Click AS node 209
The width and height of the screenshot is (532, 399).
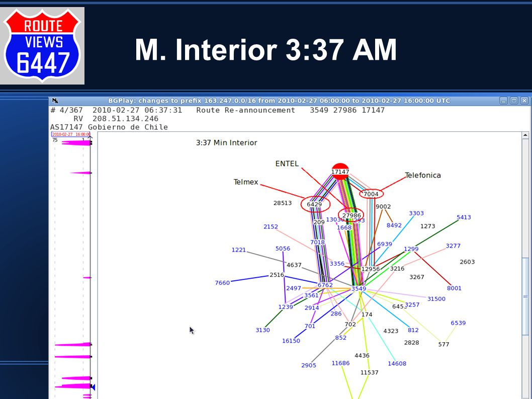point(319,222)
